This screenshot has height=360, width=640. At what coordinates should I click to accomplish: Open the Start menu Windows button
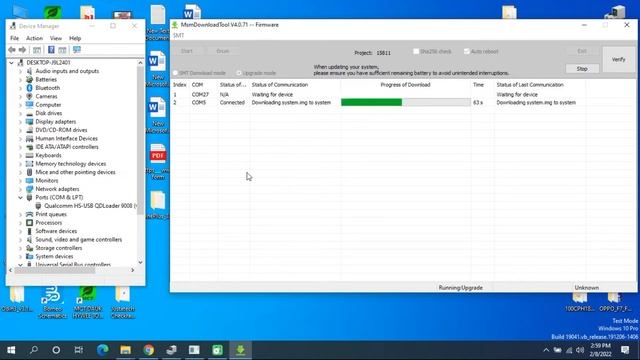tap(11, 350)
